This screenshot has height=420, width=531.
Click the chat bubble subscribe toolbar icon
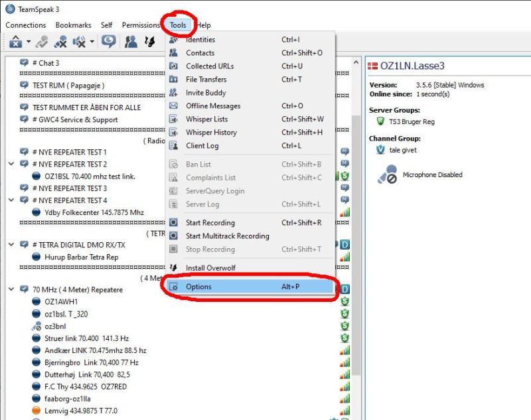[108, 41]
